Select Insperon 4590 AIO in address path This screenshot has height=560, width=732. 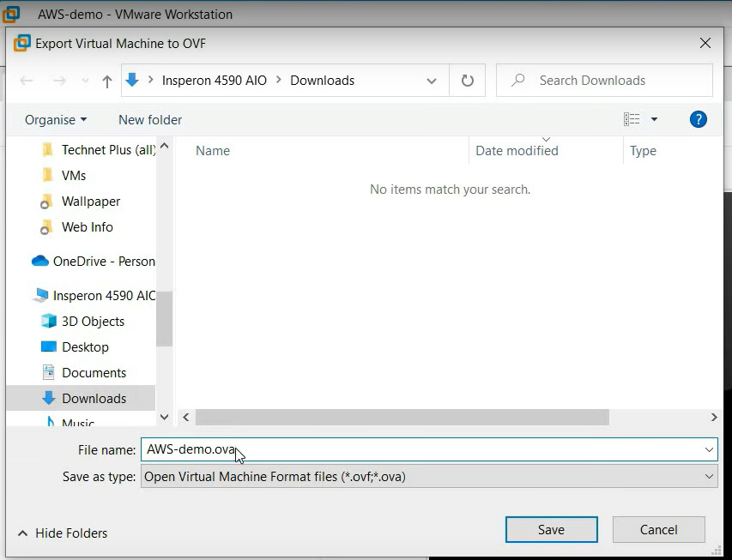tap(215, 81)
